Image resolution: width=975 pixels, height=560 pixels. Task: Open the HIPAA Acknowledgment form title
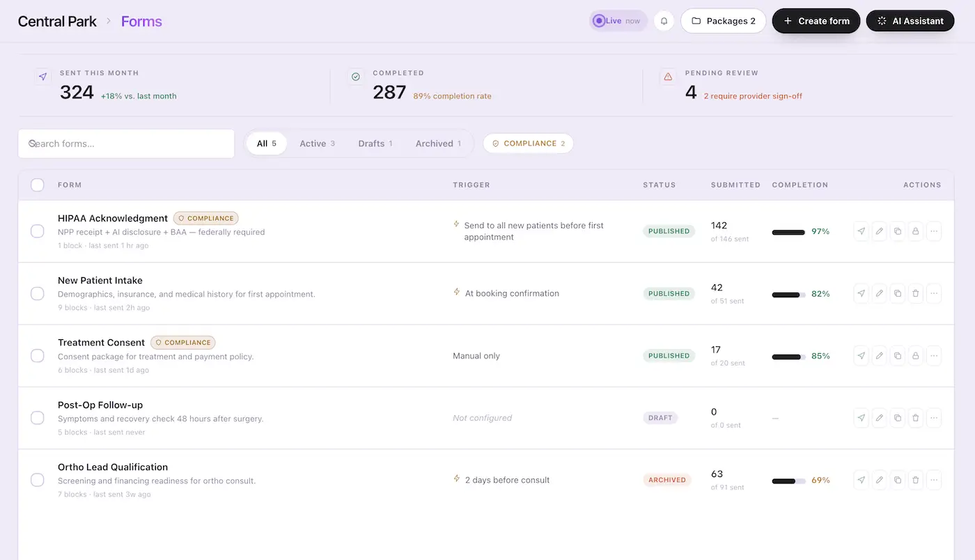click(x=113, y=218)
